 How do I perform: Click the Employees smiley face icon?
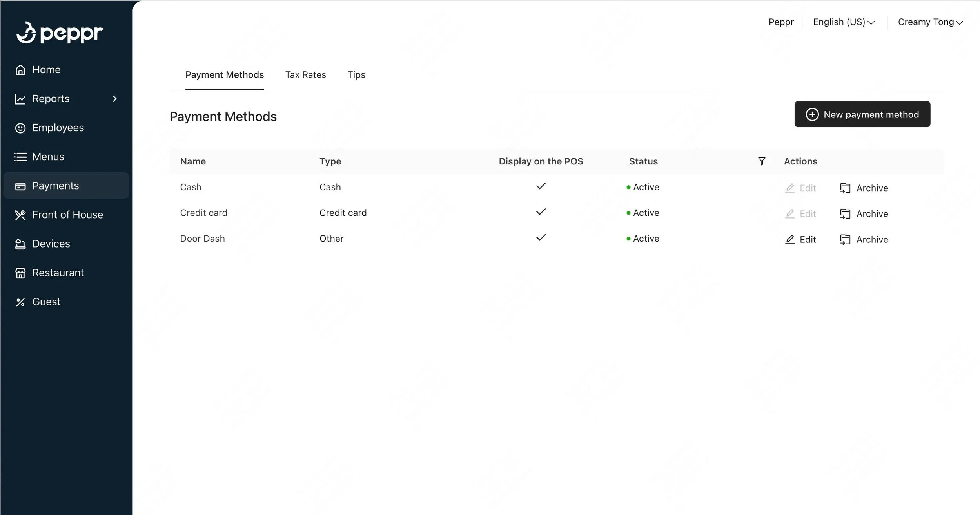(20, 128)
